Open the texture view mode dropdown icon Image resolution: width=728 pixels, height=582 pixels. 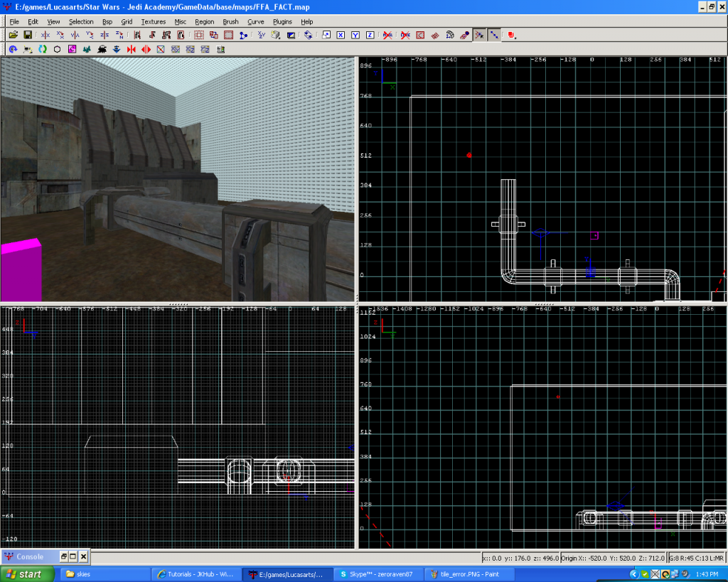point(277,35)
